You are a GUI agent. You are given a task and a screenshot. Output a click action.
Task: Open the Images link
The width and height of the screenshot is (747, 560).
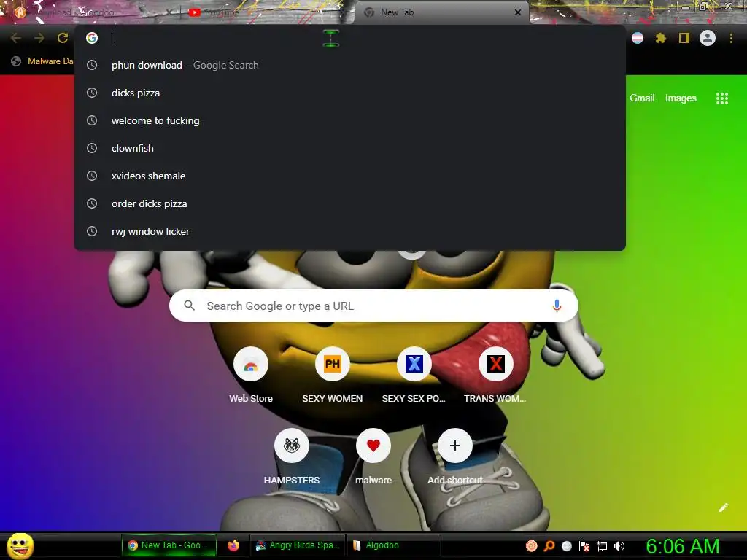click(x=681, y=98)
